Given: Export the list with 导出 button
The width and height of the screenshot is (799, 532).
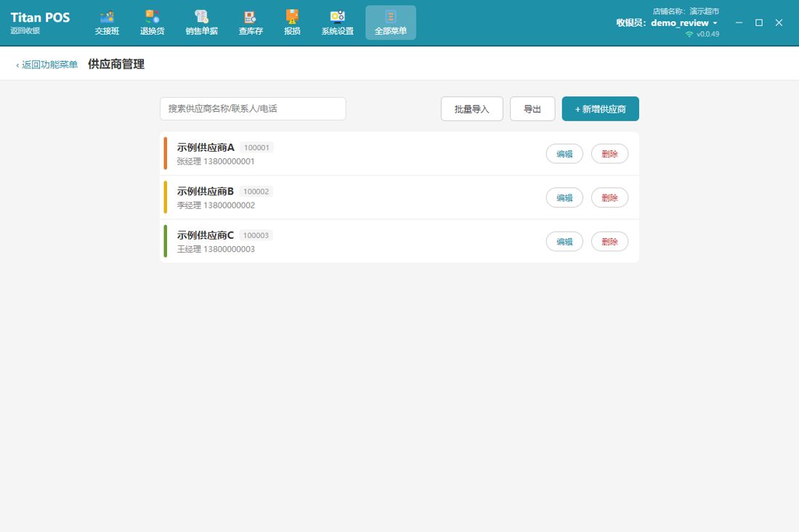Looking at the screenshot, I should pos(532,109).
